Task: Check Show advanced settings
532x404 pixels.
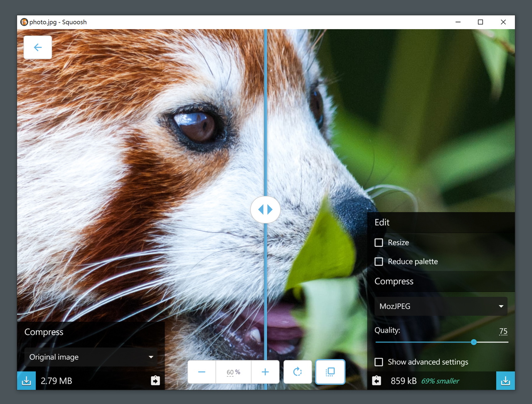Action: (379, 362)
